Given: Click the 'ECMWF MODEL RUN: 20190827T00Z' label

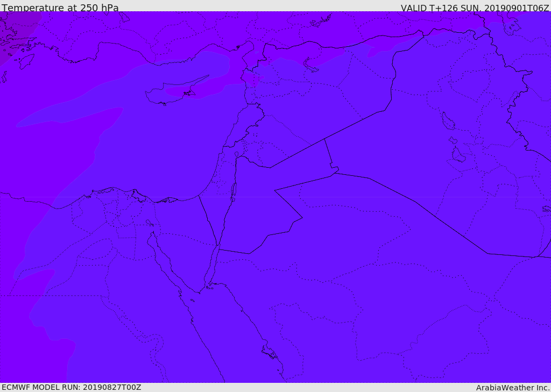Looking at the screenshot, I should pyautogui.click(x=72, y=388).
